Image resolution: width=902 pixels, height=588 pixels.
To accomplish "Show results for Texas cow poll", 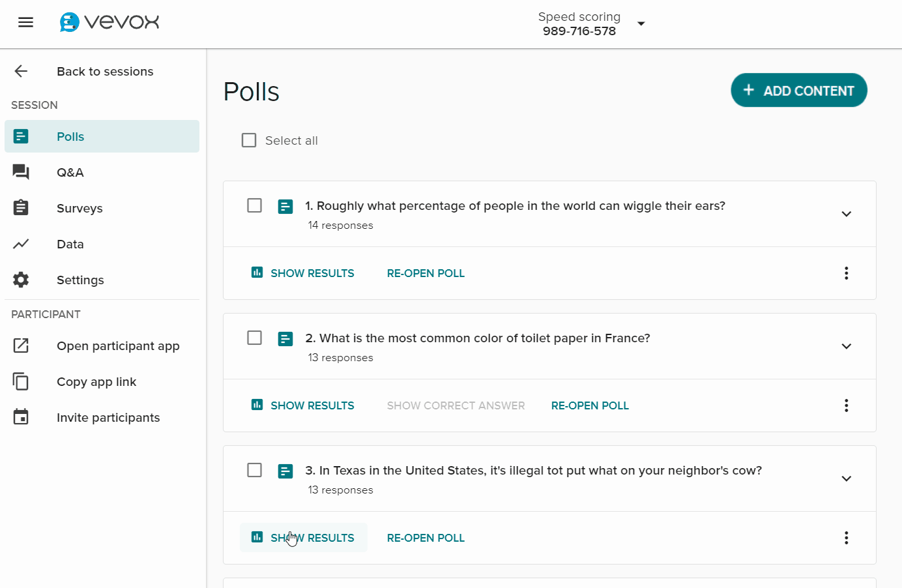I will tap(304, 538).
